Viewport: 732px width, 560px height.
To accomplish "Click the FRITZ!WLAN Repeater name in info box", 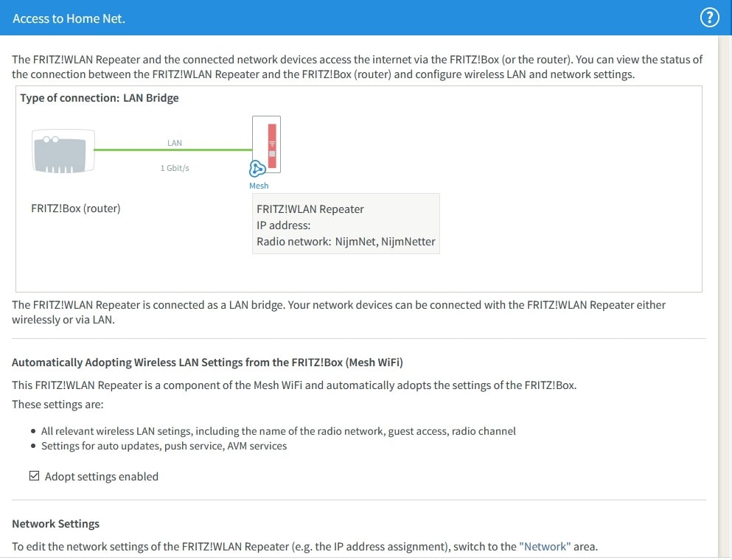I will pyautogui.click(x=310, y=209).
